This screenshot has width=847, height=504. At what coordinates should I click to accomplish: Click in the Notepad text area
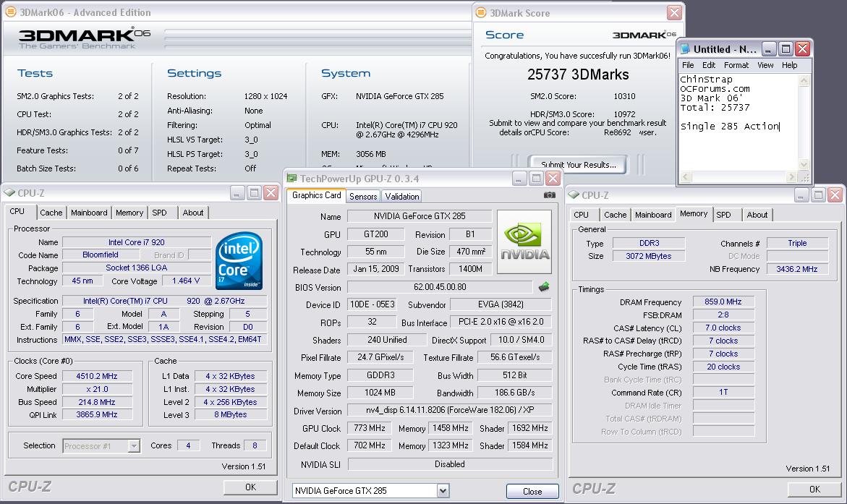(x=739, y=123)
